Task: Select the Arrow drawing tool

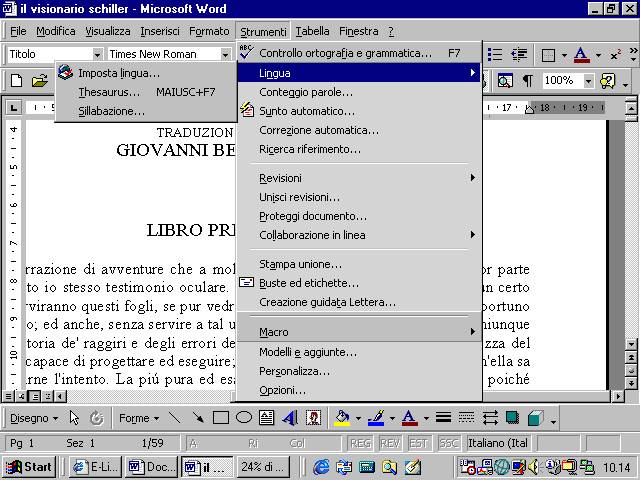Action: tap(198, 418)
